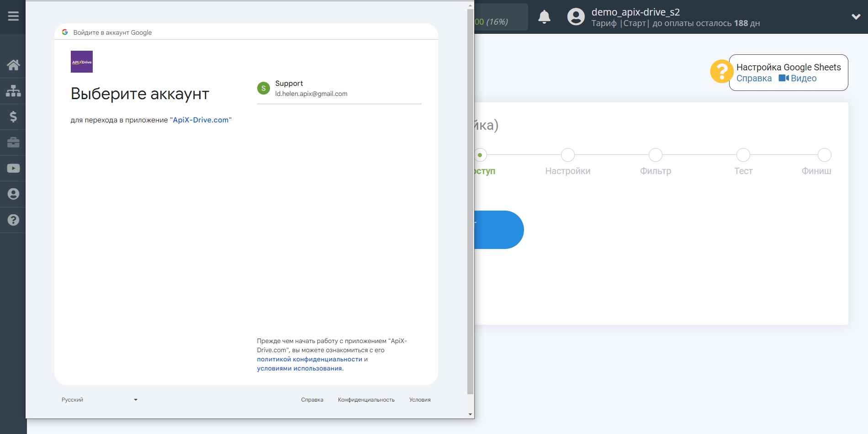The width and height of the screenshot is (868, 434).
Task: Select the Доступ step circle
Action: tap(480, 155)
